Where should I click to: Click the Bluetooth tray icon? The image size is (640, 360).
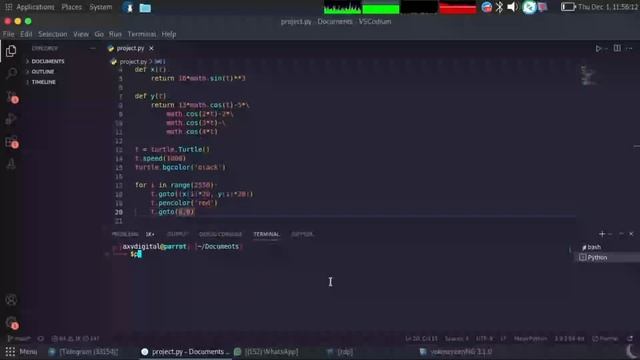tap(499, 7)
